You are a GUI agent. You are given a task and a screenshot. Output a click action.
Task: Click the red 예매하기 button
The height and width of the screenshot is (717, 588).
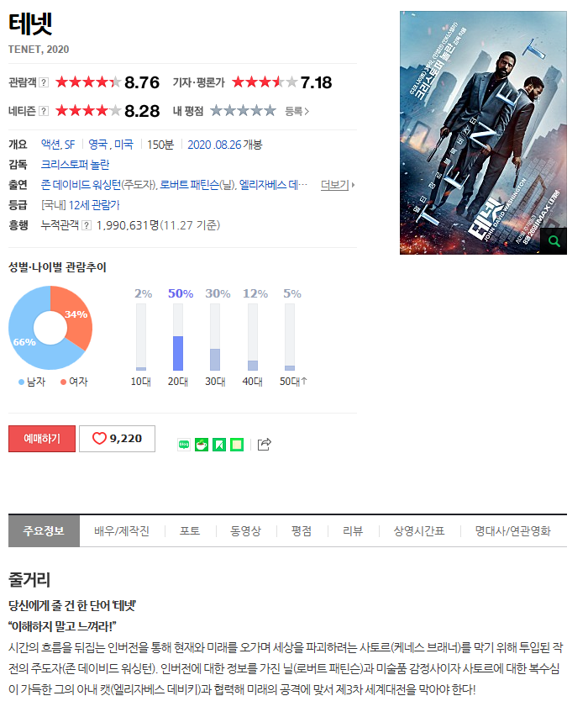[41, 439]
